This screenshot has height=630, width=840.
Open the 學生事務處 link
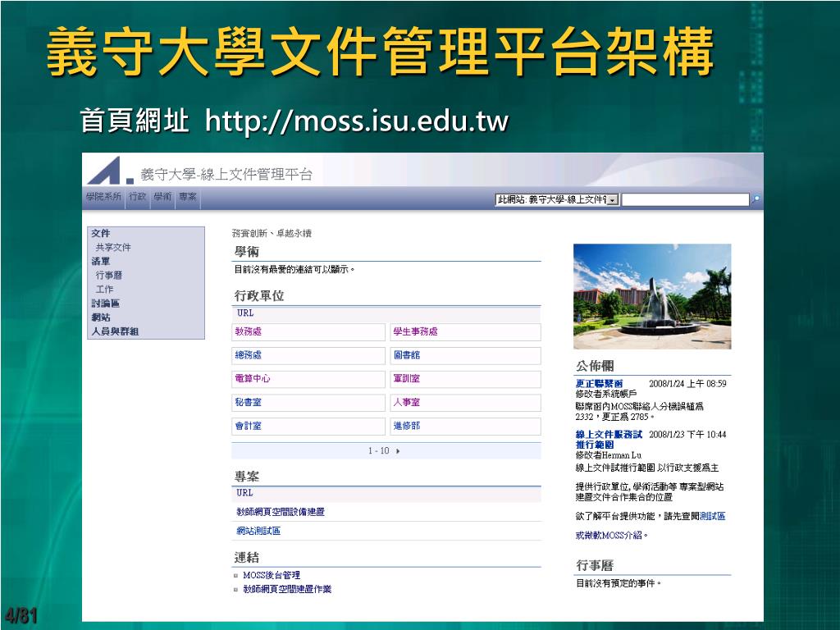pyautogui.click(x=415, y=331)
